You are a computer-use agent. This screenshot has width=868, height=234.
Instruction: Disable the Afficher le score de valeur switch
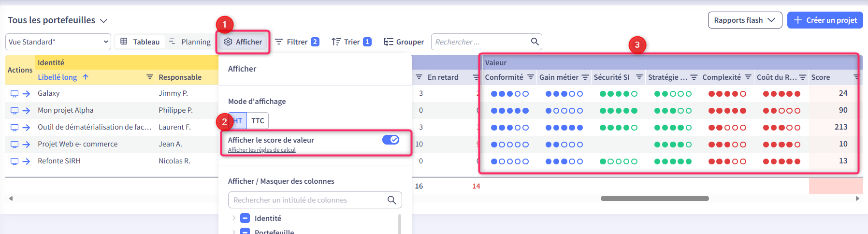391,140
